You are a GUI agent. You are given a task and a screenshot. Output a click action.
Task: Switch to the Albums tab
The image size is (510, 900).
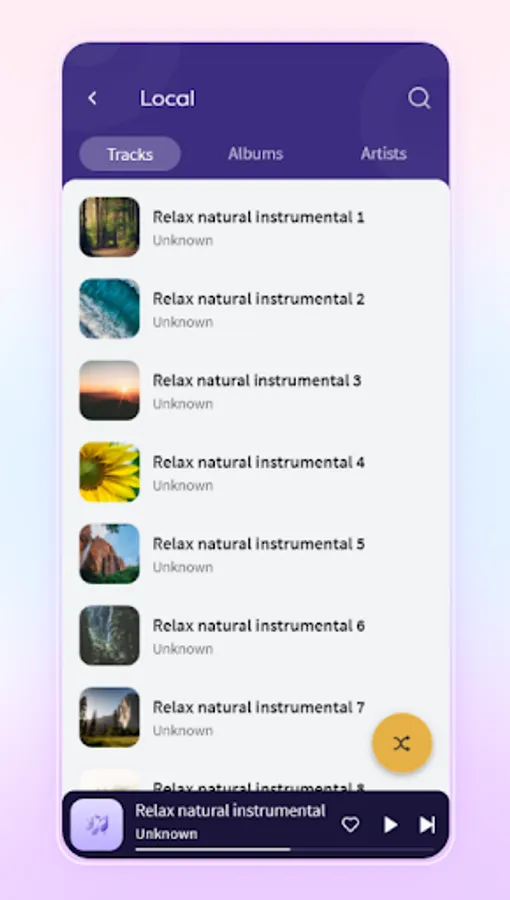click(255, 154)
